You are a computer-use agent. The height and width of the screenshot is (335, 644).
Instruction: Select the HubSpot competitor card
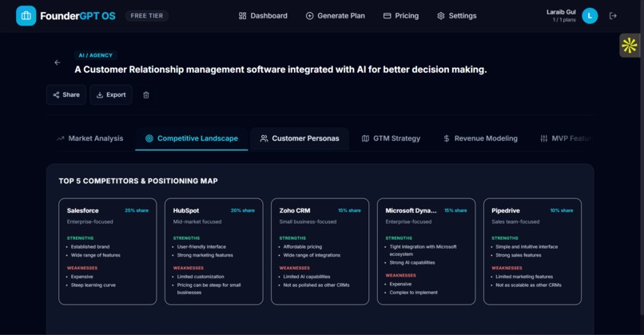[213, 252]
